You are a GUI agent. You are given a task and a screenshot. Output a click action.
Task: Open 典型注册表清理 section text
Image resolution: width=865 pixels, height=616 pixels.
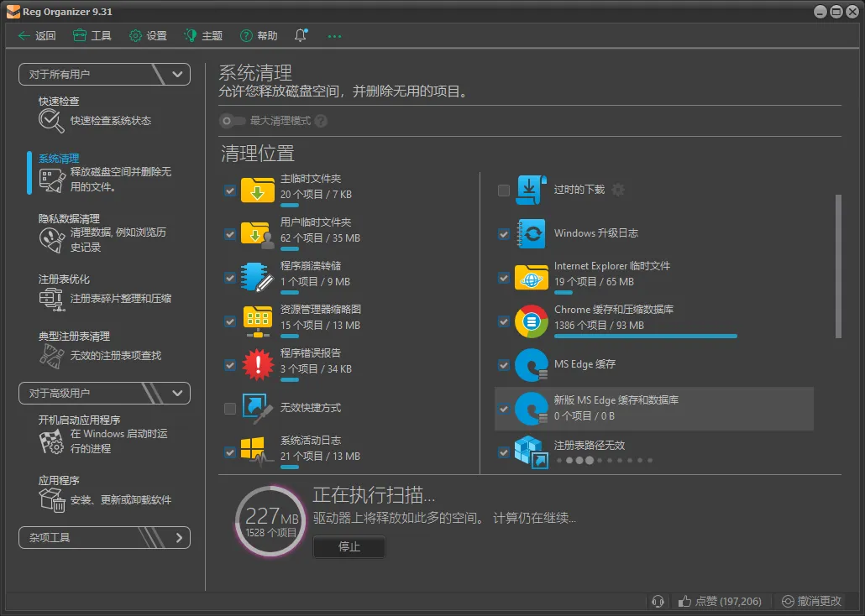pos(74,337)
